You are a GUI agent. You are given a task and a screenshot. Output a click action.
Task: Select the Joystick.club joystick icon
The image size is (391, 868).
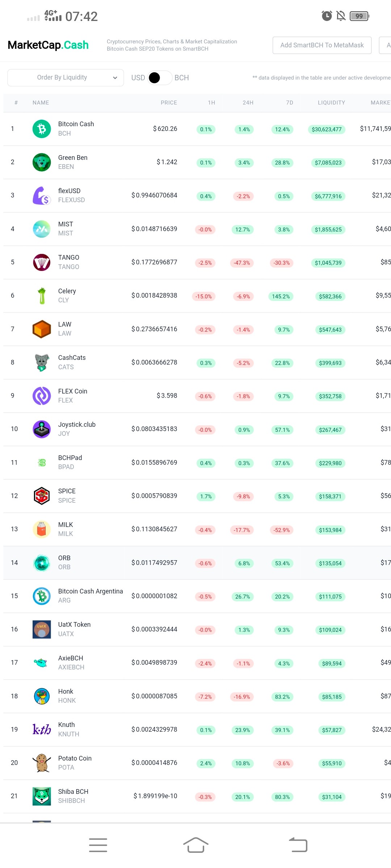click(x=42, y=429)
